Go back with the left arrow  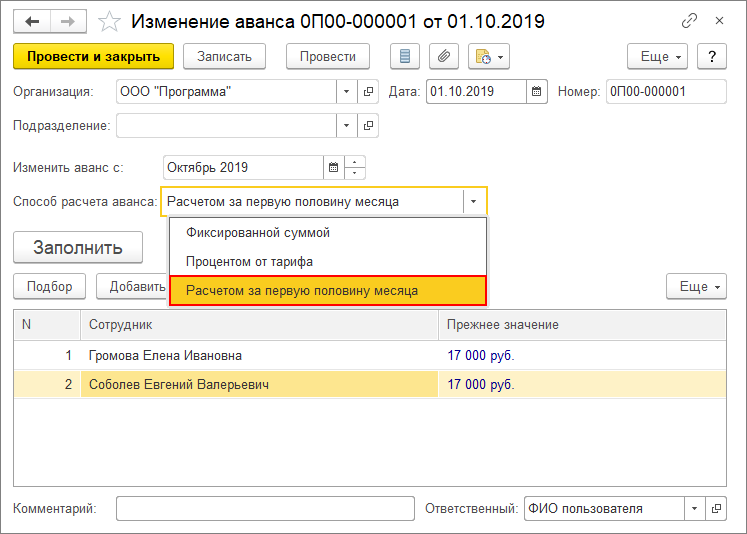coord(32,21)
